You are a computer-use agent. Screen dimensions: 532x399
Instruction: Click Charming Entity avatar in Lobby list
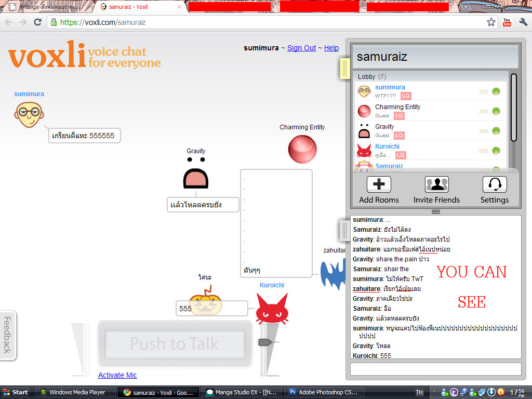point(364,111)
